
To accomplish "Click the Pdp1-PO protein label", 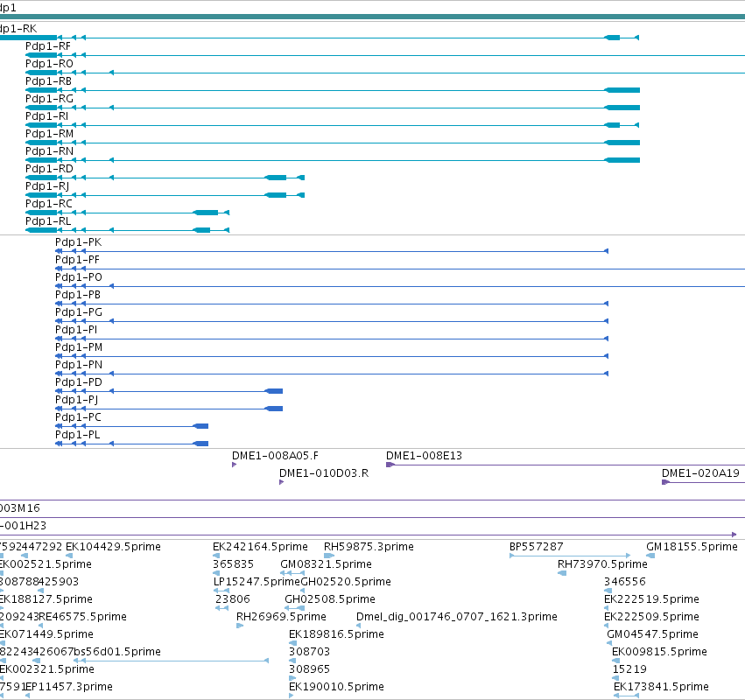I will tap(79, 277).
